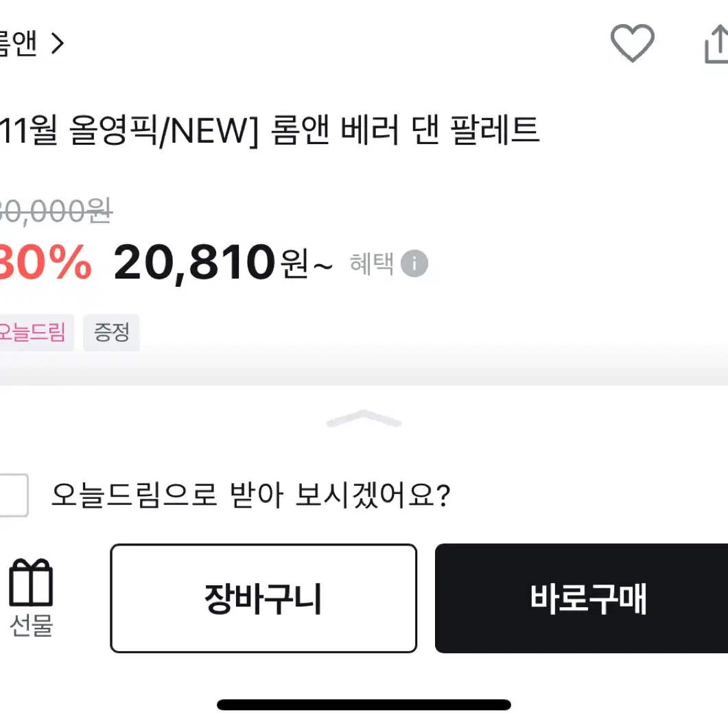The width and height of the screenshot is (728, 728).
Task: Expand the 혜택 benefits text
Action: tap(371, 263)
